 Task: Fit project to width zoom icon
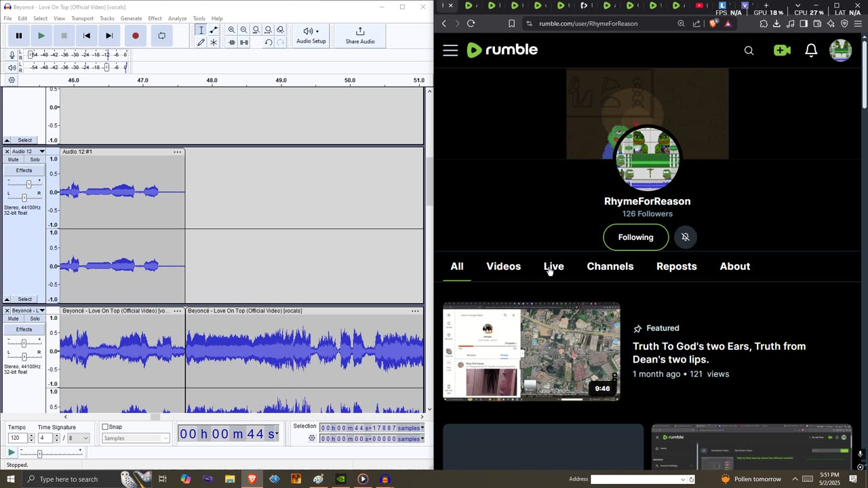[269, 30]
